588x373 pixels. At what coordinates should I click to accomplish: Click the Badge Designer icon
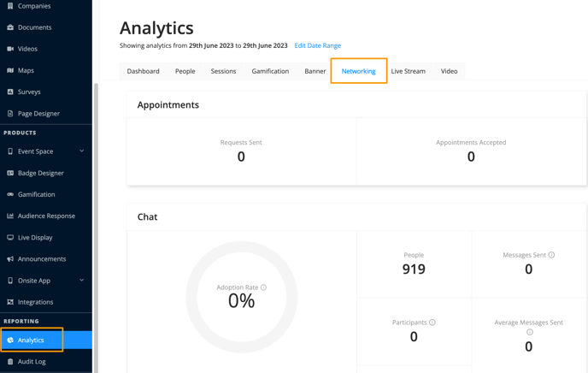click(x=10, y=173)
